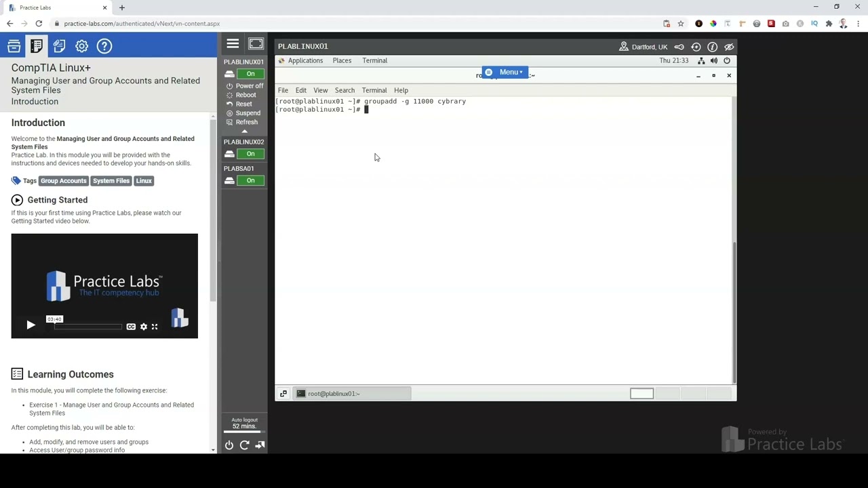868x488 pixels.
Task: Open root@plablinux01 taskbar window button
Action: [352, 394]
